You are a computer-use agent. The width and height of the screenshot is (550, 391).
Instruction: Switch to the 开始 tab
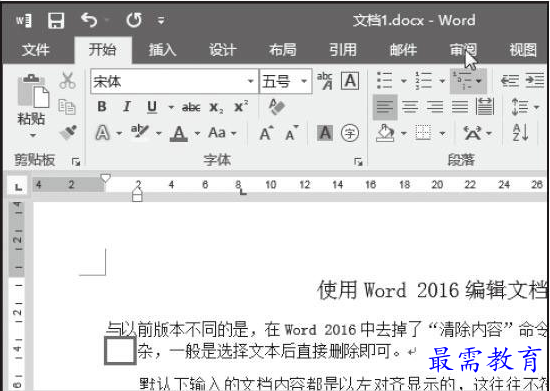[102, 50]
